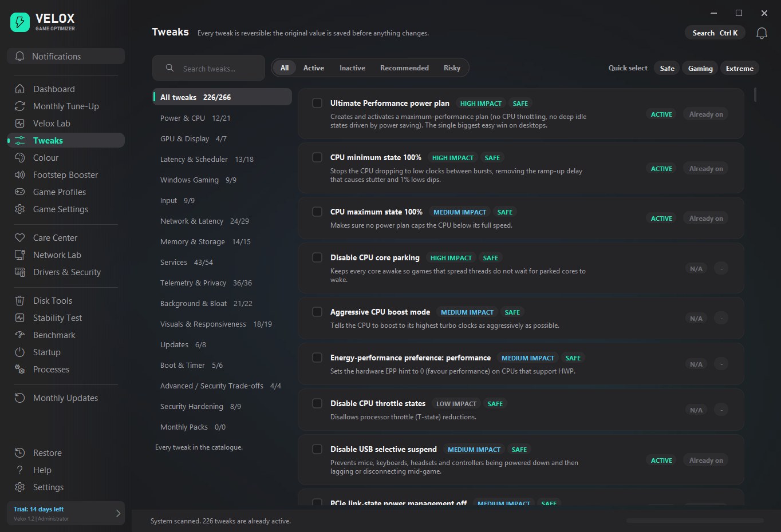Image resolution: width=781 pixels, height=532 pixels.
Task: Open Game Profiles via the gamepad icon
Action: pyautogui.click(x=20, y=192)
